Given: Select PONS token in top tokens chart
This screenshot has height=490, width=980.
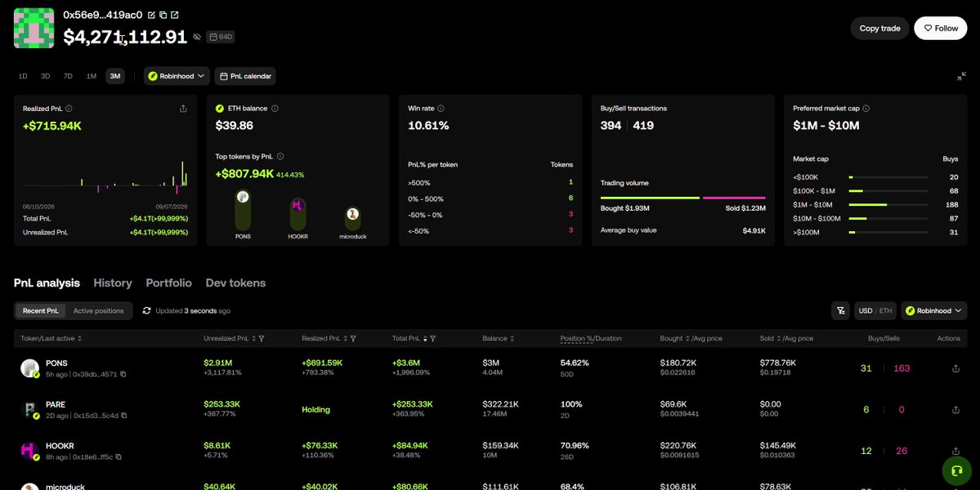Looking at the screenshot, I should [243, 211].
